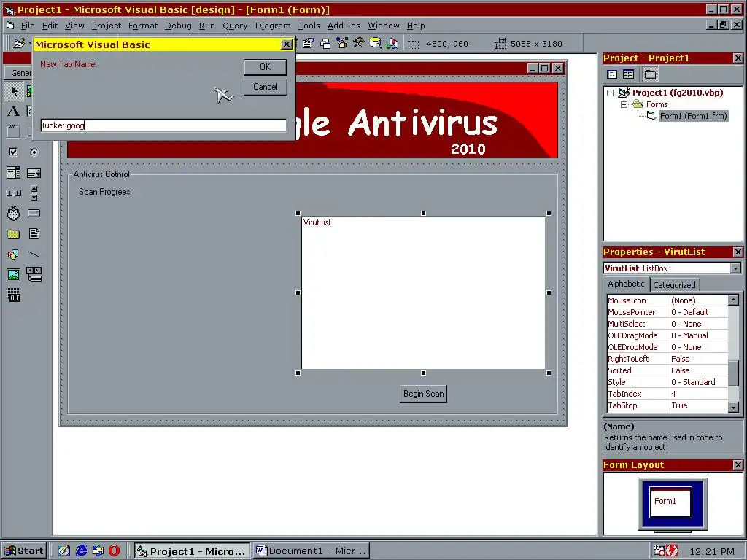The width and height of the screenshot is (747, 560).
Task: Click View Code in Project panel
Action: coord(613,74)
